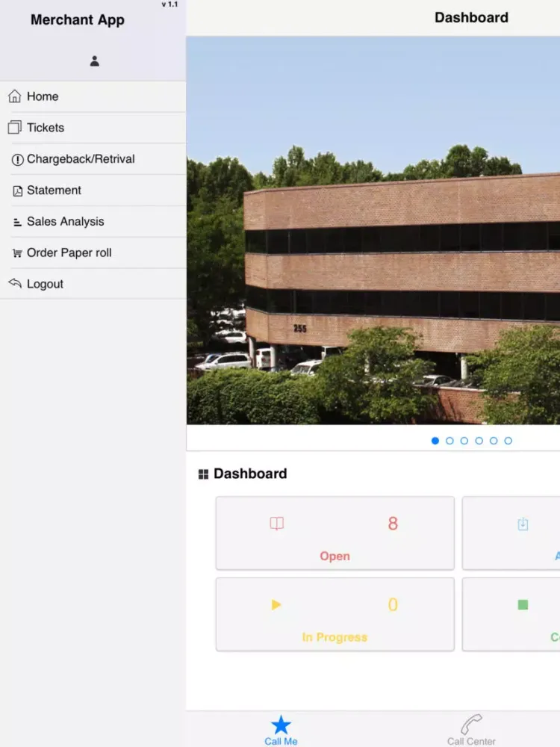Click the red open-book icon on Open card
This screenshot has width=560, height=747.
(x=277, y=524)
